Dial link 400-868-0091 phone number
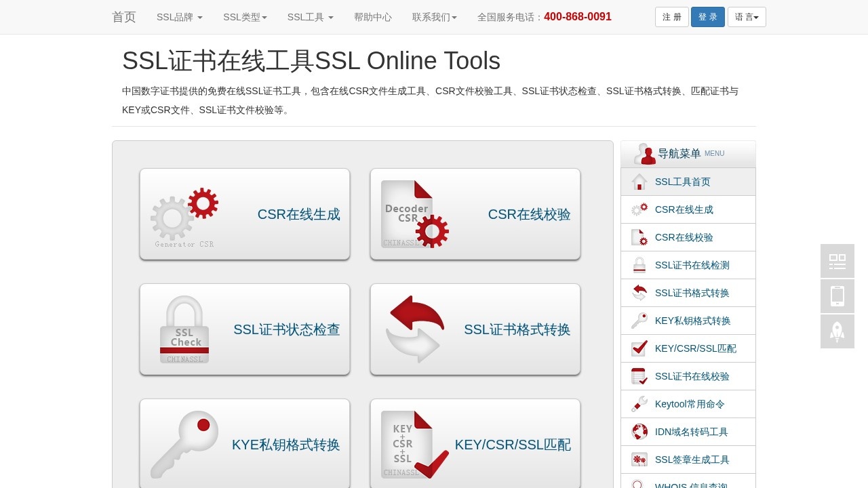Screen dimensions: 868x488 (578, 17)
